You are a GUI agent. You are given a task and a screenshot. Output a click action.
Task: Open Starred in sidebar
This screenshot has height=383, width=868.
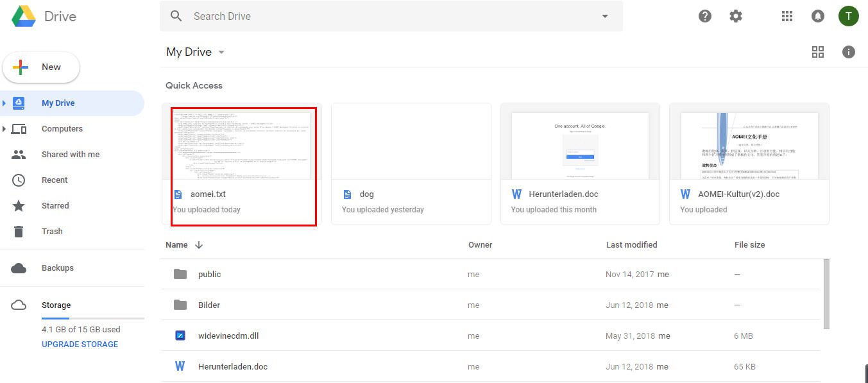coord(55,205)
